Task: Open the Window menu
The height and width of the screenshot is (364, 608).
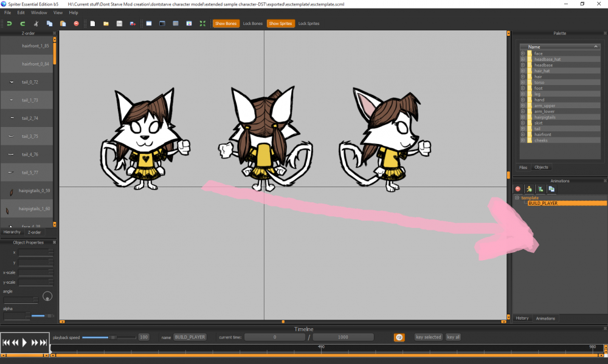Action: [x=39, y=13]
